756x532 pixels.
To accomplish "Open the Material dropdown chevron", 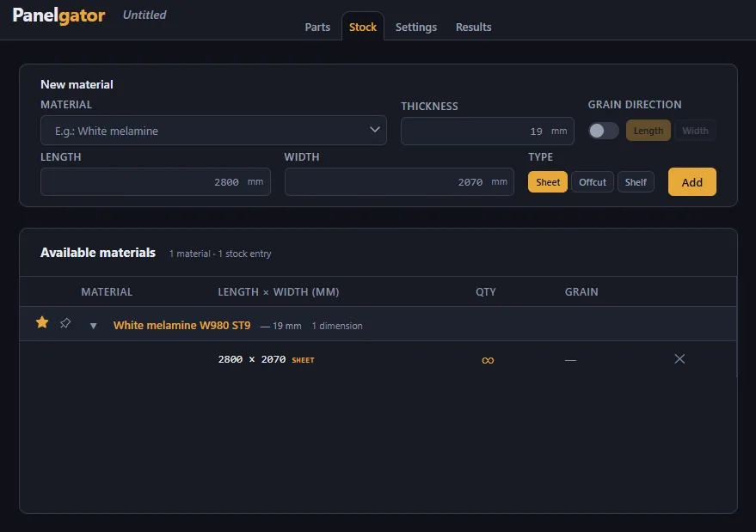I will [x=375, y=130].
